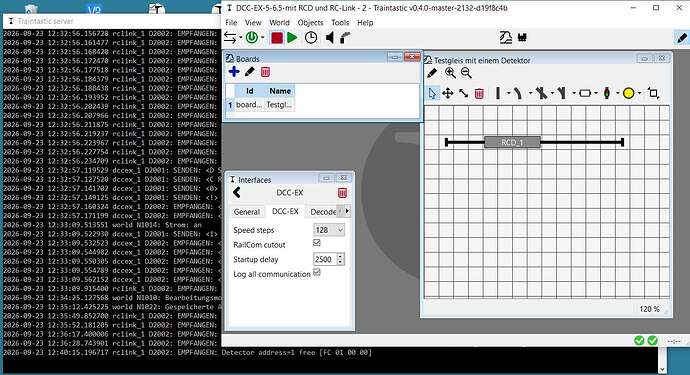The image size is (690, 375).
Task: Select the curved track tool
Action: [518, 93]
